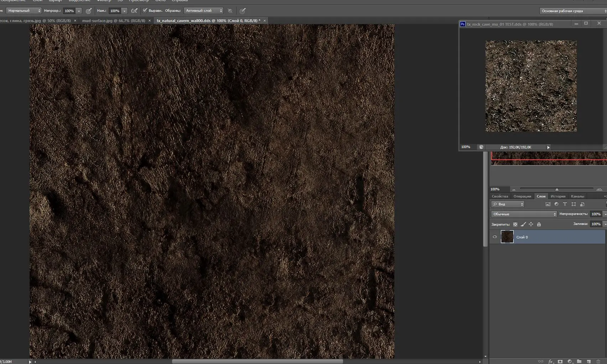Open the Основная рабочая среда workspace dropdown
This screenshot has width=607, height=364.
(573, 11)
